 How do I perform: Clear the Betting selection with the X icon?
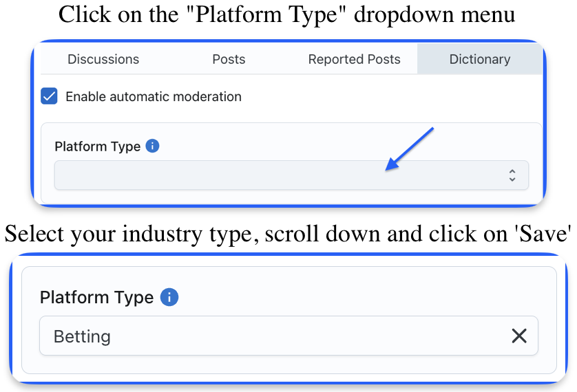(519, 336)
